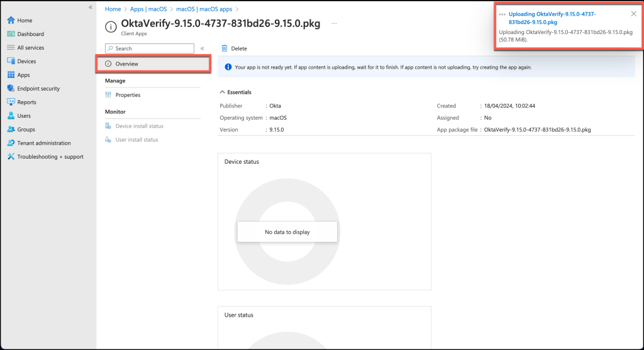Collapse the left navigation sidebar
This screenshot has height=350, width=644.
click(x=91, y=7)
